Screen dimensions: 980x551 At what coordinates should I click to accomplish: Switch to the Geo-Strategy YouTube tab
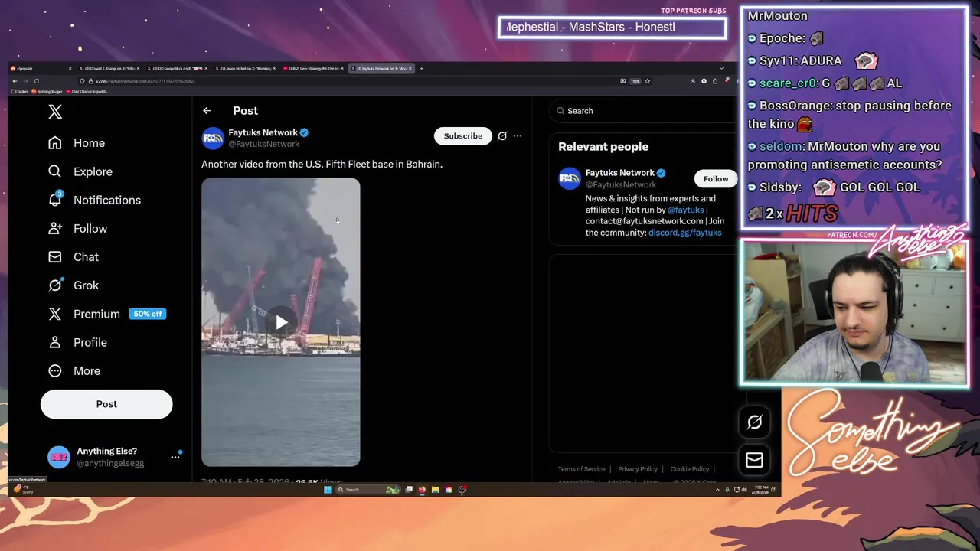pyautogui.click(x=312, y=68)
